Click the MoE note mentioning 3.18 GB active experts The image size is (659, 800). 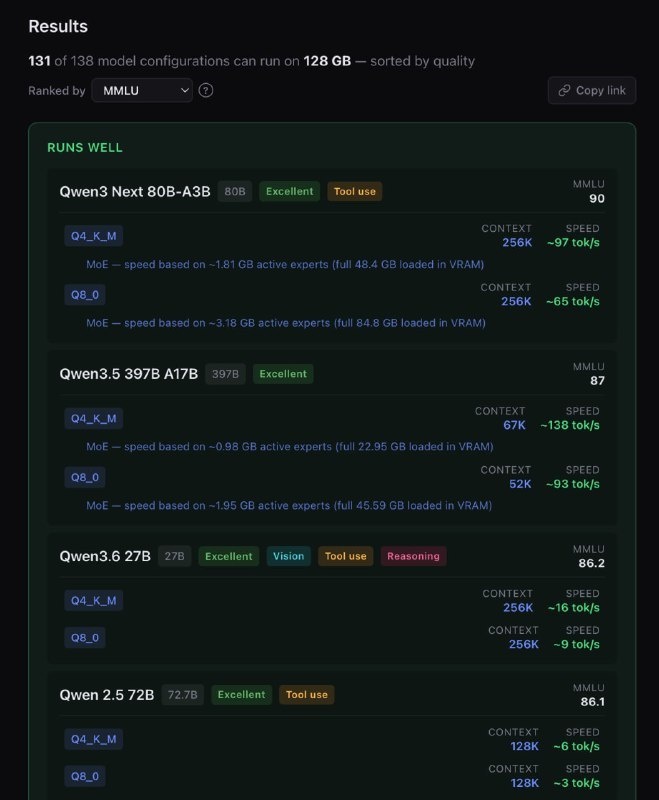point(286,323)
